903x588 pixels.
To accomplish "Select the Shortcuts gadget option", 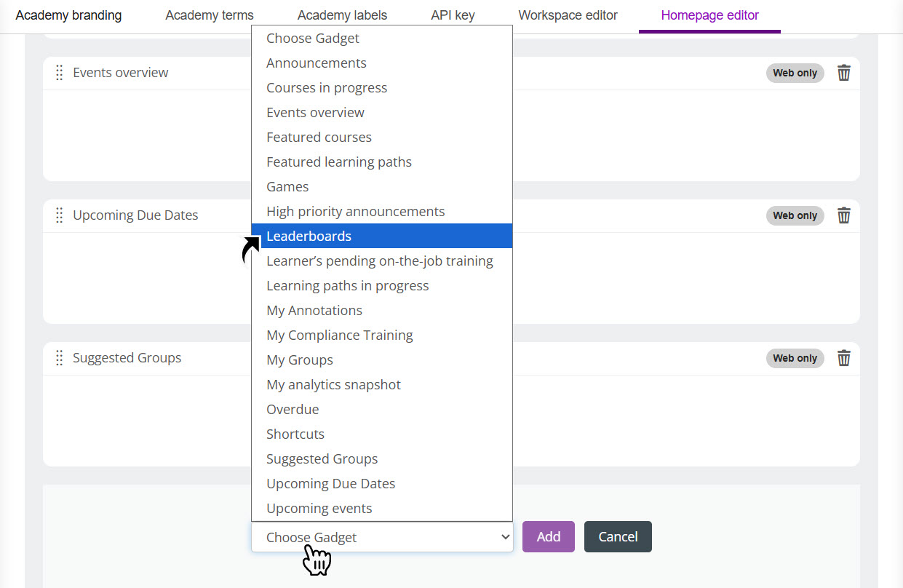I will [295, 434].
